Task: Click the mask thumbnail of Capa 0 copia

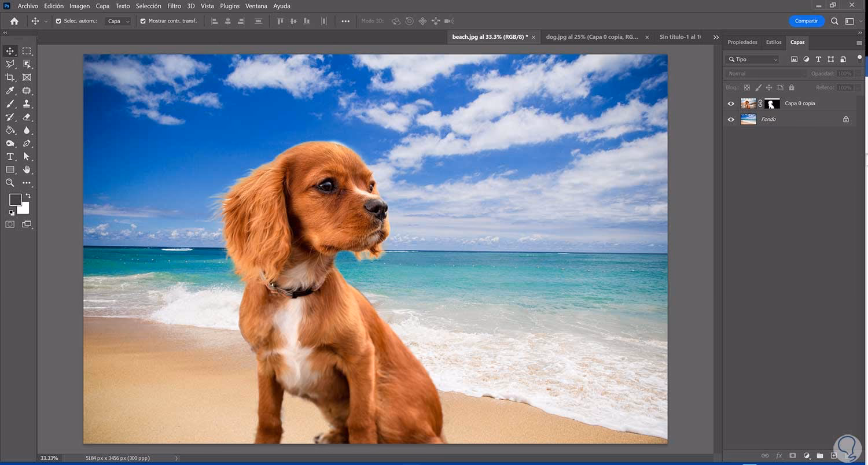Action: (772, 104)
